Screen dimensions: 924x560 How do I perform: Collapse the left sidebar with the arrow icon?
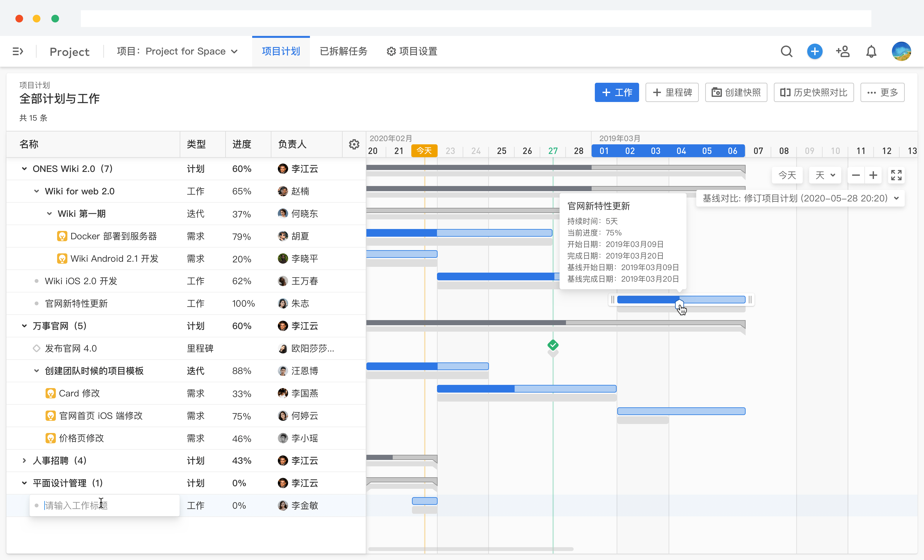18,51
